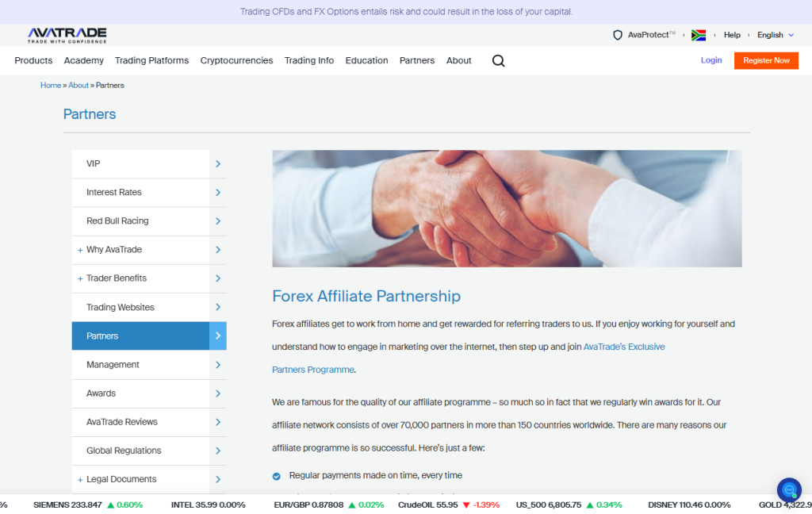The height and width of the screenshot is (514, 812).
Task: Click the Register Now button
Action: click(x=766, y=60)
